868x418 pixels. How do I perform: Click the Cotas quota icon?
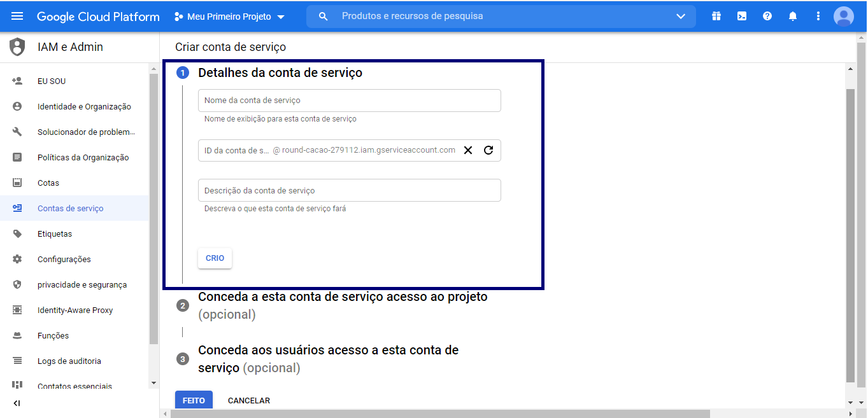pos(17,183)
